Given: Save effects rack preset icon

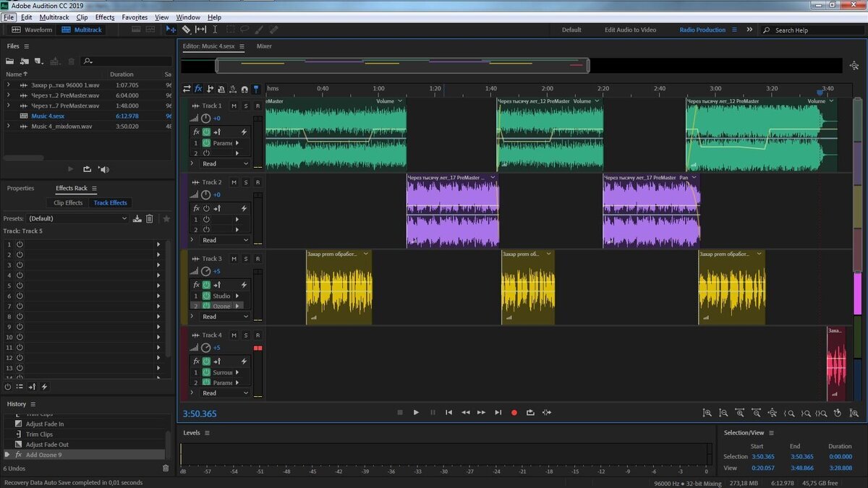Looking at the screenshot, I should (137, 218).
